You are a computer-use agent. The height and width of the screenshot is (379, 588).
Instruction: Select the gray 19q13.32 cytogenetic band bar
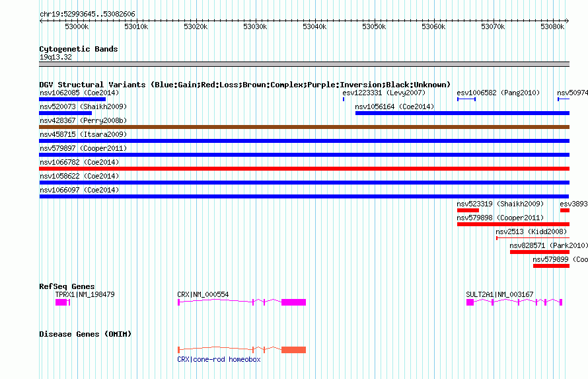(x=304, y=64)
